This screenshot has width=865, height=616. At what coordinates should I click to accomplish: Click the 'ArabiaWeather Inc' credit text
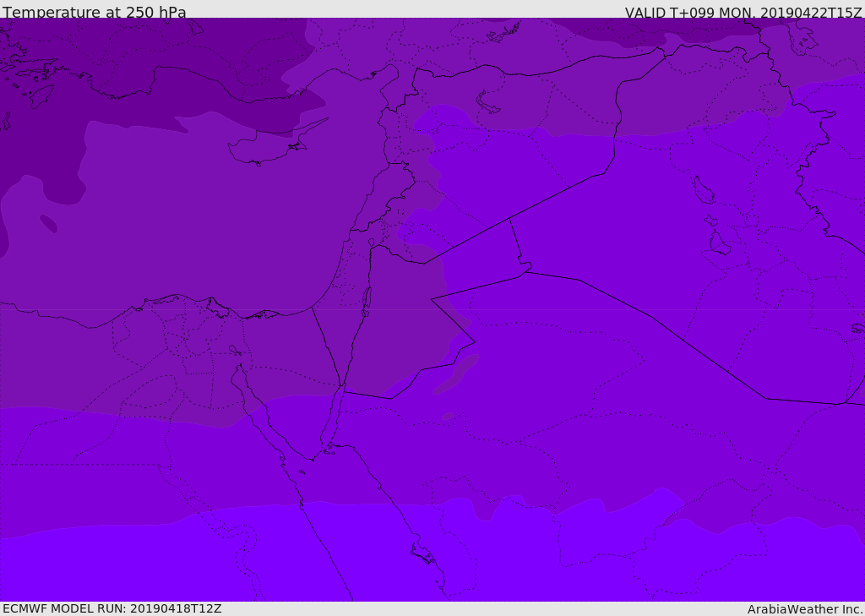click(x=805, y=609)
